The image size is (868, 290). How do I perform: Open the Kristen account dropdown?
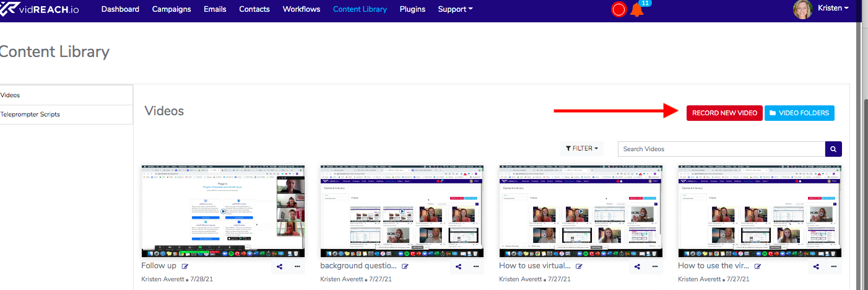tap(833, 8)
